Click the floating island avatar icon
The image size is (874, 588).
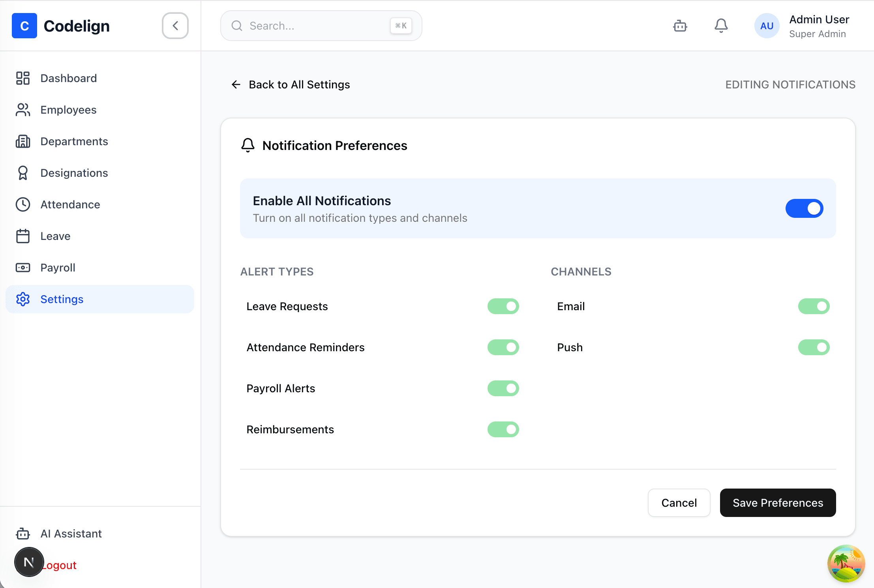[846, 564]
